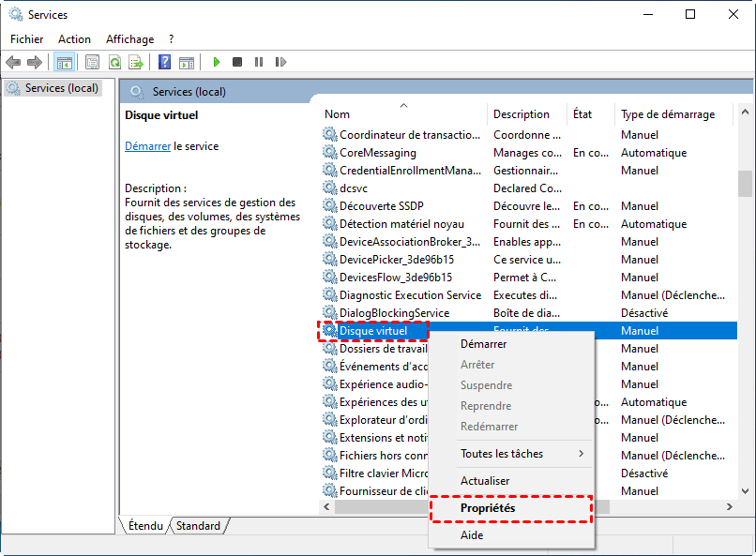Click the vertical scrollbar down arrow

[x=745, y=491]
